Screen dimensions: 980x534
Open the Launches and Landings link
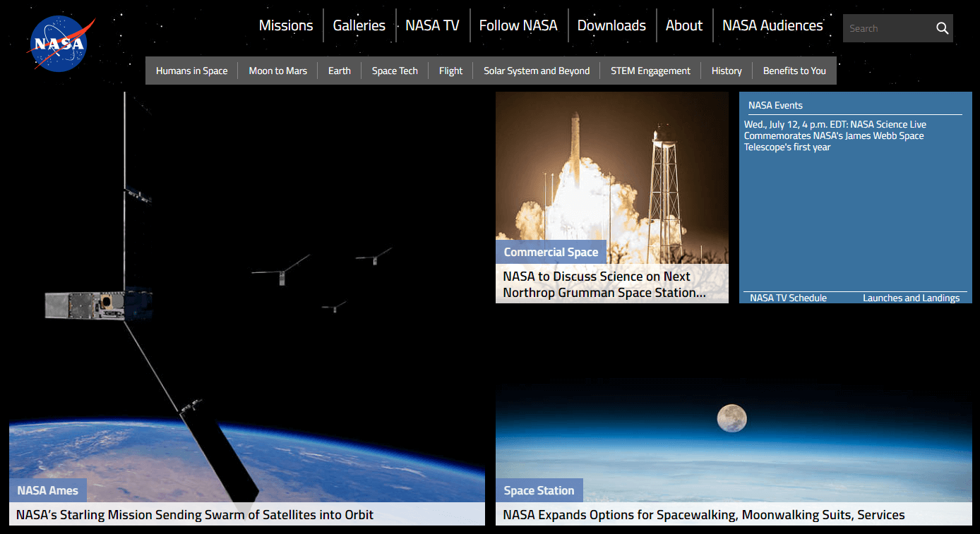[x=911, y=298]
